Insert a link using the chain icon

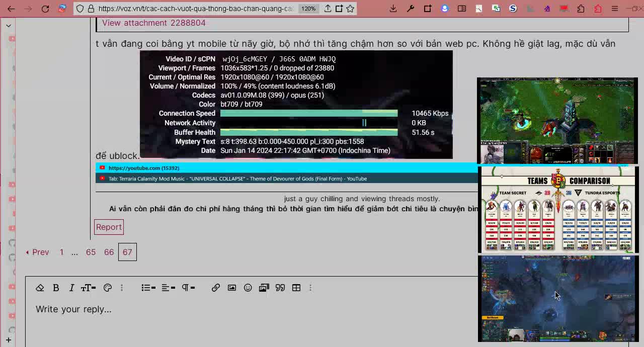[215, 288]
